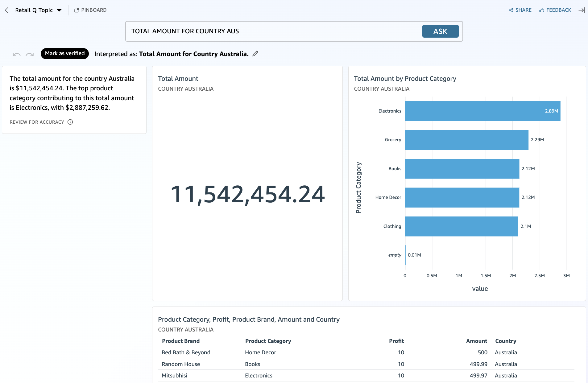588x383 pixels.
Task: Sort by the Profit column header
Action: (396, 341)
